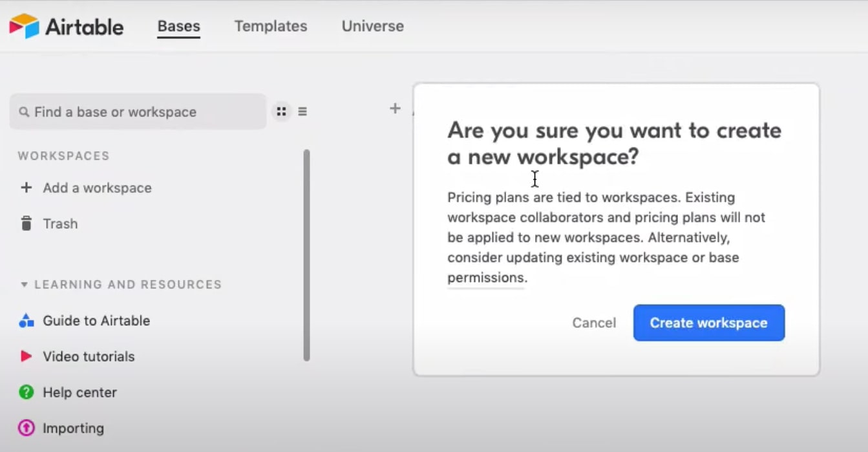Click the Create workspace button
Image resolution: width=868 pixels, height=452 pixels.
(708, 323)
